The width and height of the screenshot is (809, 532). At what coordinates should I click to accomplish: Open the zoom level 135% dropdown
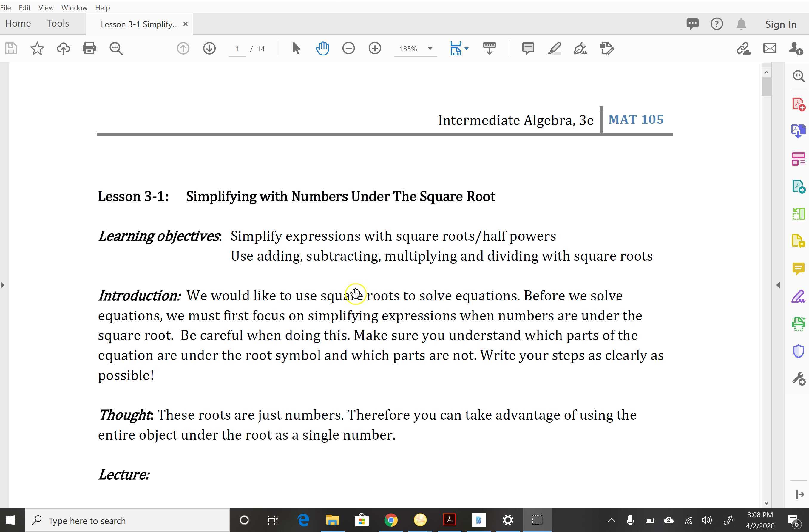[430, 49]
